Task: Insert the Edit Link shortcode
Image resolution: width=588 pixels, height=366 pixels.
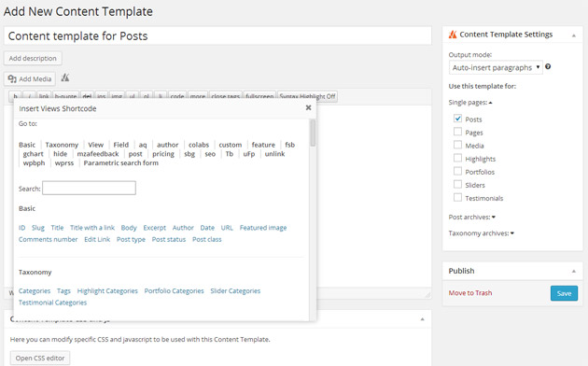Action: pyautogui.click(x=97, y=239)
